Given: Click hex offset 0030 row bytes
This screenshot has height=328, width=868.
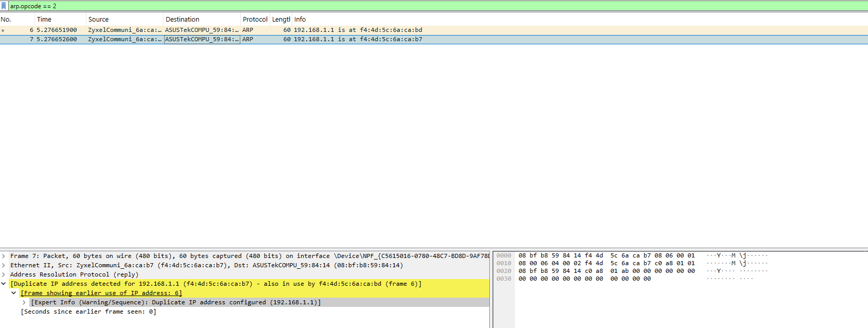Looking at the screenshot, I should click(x=584, y=279).
